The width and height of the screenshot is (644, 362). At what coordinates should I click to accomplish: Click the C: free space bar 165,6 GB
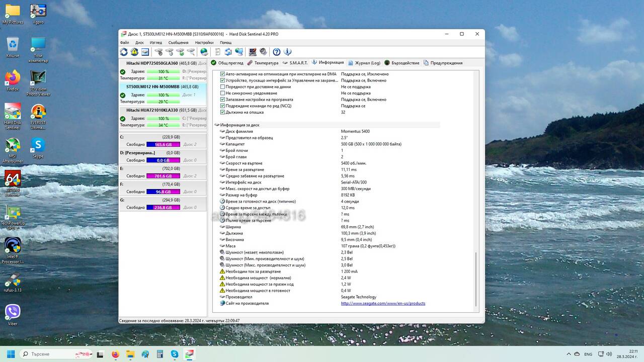163,144
